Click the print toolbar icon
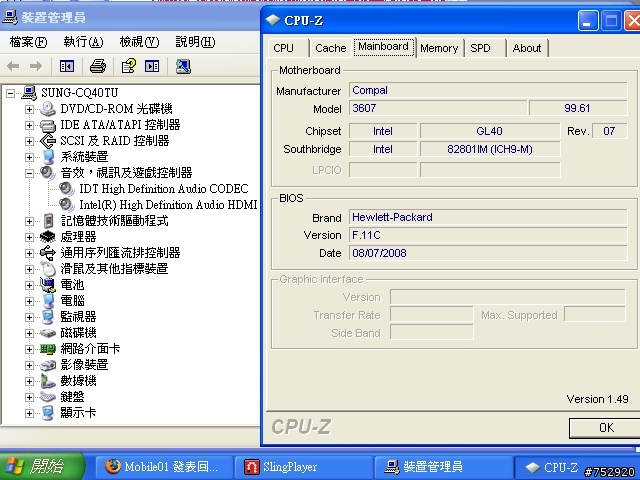 click(98, 66)
